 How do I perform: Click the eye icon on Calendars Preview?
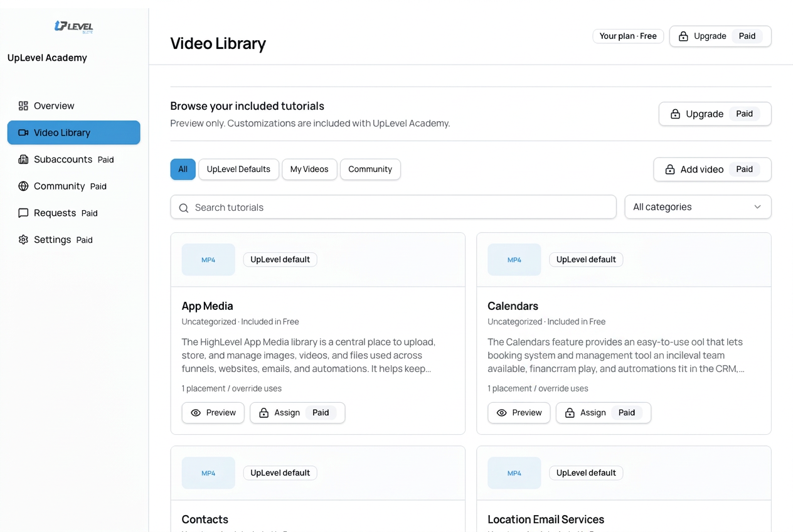tap(502, 413)
